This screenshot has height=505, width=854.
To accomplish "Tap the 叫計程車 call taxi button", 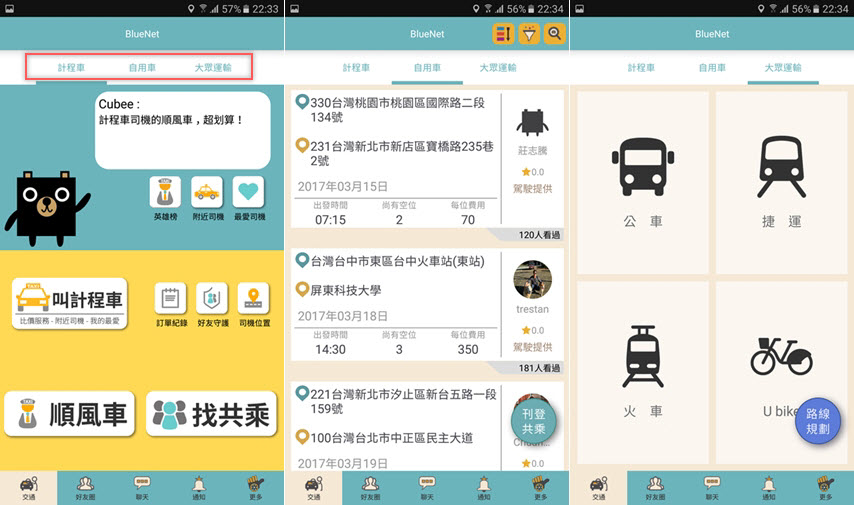I will point(70,303).
